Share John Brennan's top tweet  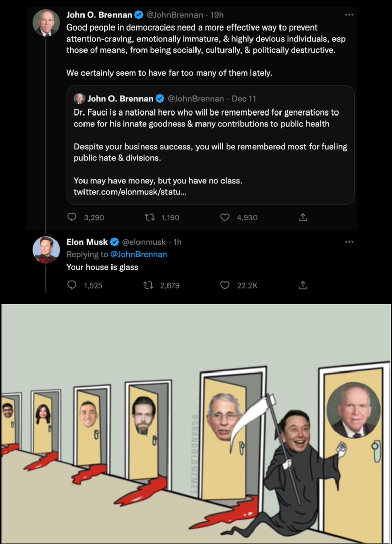click(303, 218)
